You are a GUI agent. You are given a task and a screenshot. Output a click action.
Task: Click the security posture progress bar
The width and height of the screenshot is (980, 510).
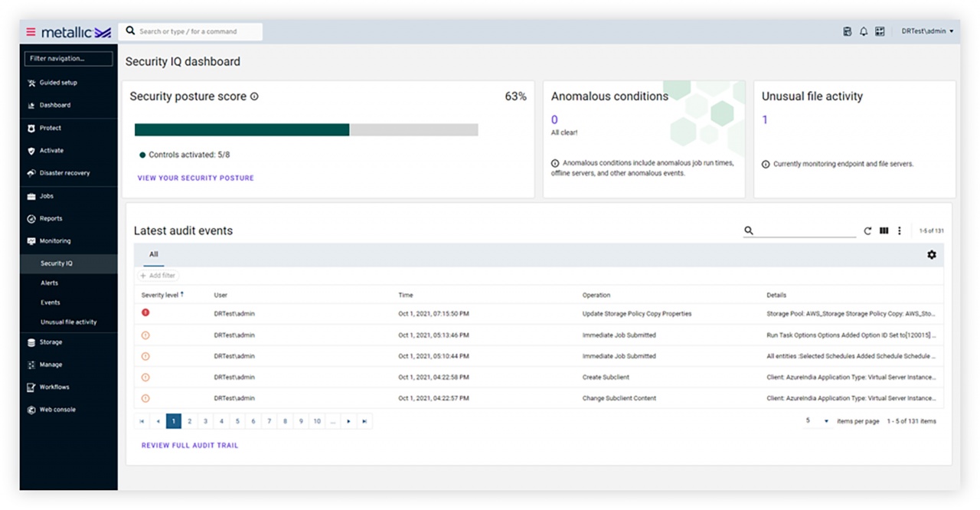[306, 130]
